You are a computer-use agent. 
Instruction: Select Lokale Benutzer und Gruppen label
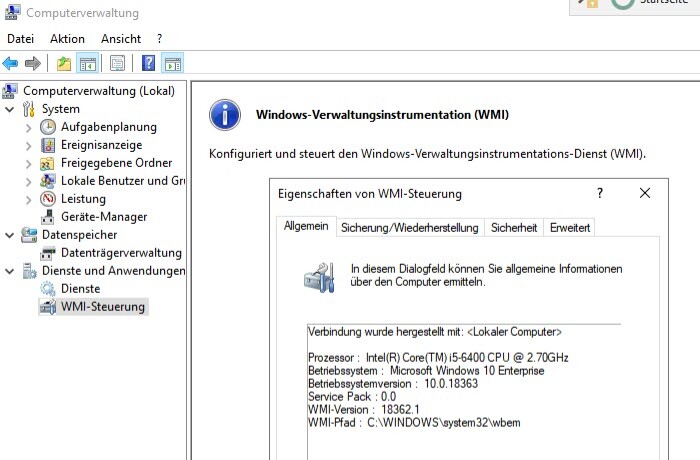[123, 181]
